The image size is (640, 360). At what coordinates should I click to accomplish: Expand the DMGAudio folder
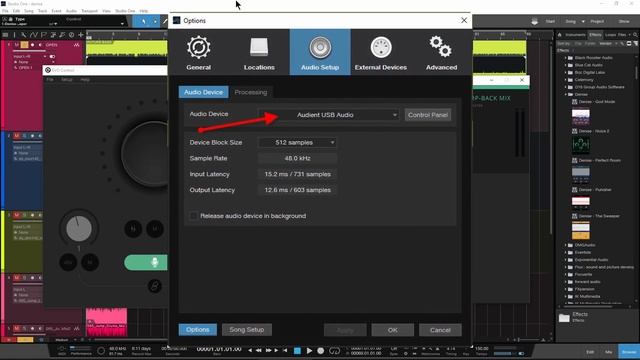[566, 245]
